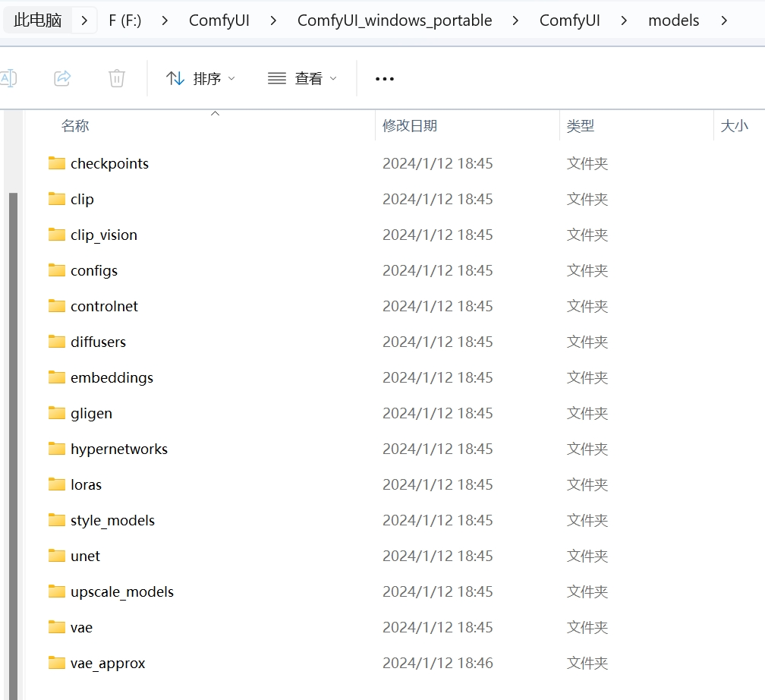Click the vae_approx date 2024/1/12 18:46
765x700 pixels.
point(438,663)
